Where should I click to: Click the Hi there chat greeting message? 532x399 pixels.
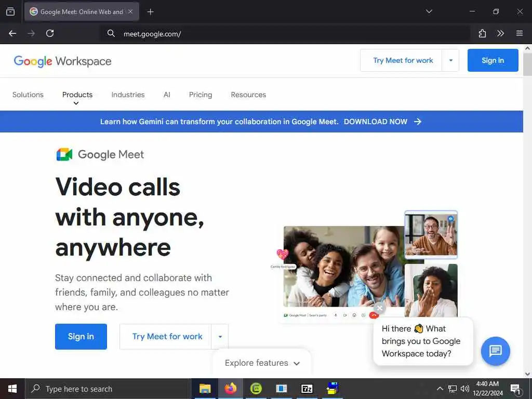point(423,341)
